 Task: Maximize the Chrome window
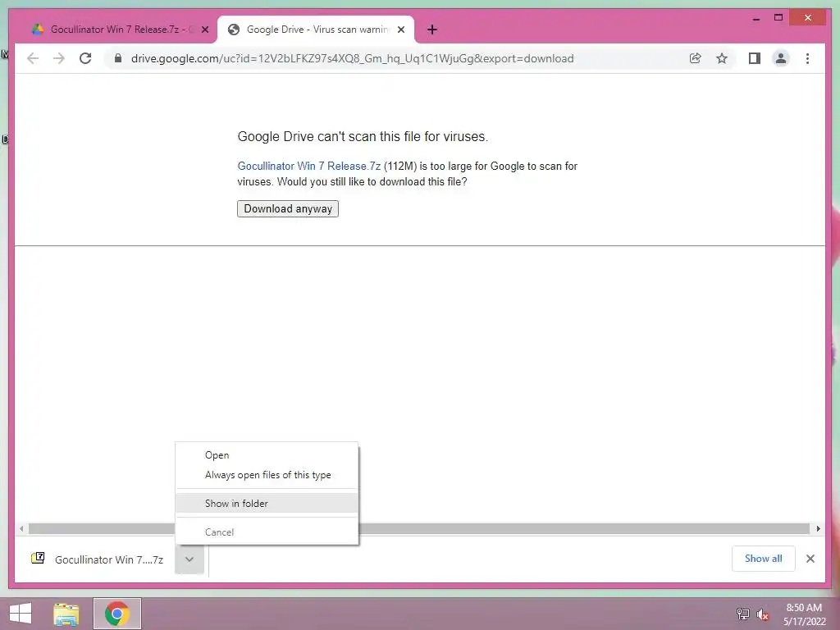click(778, 18)
